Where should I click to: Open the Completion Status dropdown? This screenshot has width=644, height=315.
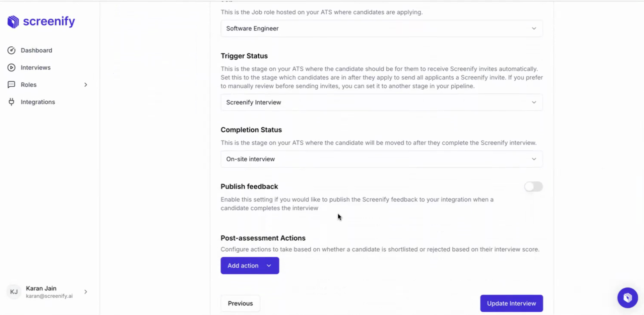381,159
